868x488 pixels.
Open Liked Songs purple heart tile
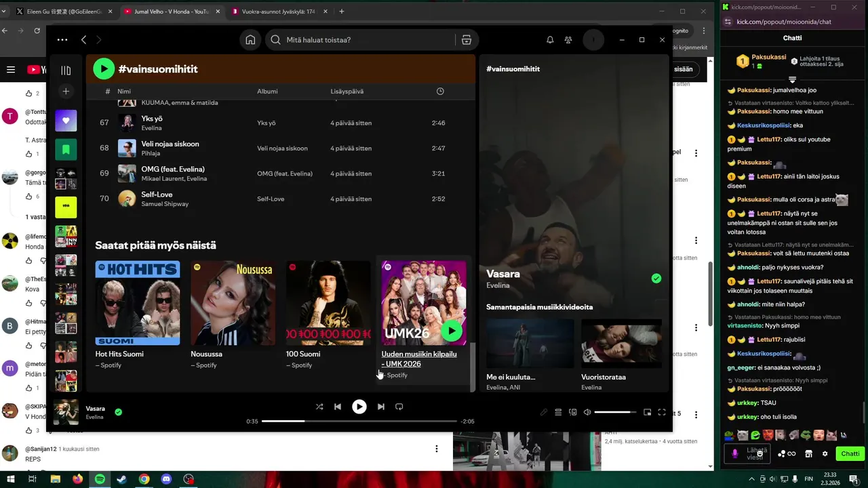(66, 121)
